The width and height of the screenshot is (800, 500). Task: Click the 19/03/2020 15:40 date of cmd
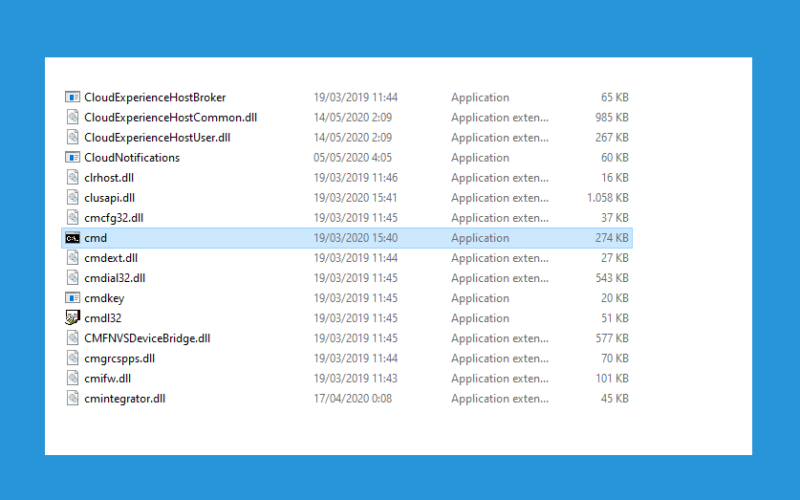click(356, 238)
